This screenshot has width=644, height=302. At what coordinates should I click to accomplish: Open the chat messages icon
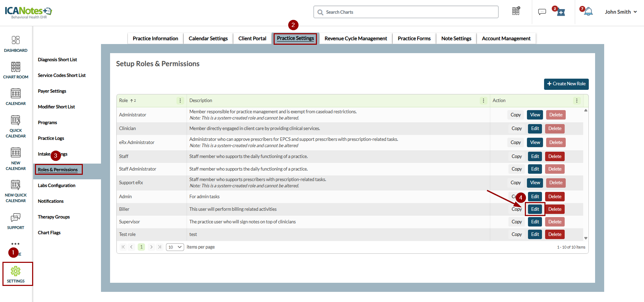click(542, 12)
